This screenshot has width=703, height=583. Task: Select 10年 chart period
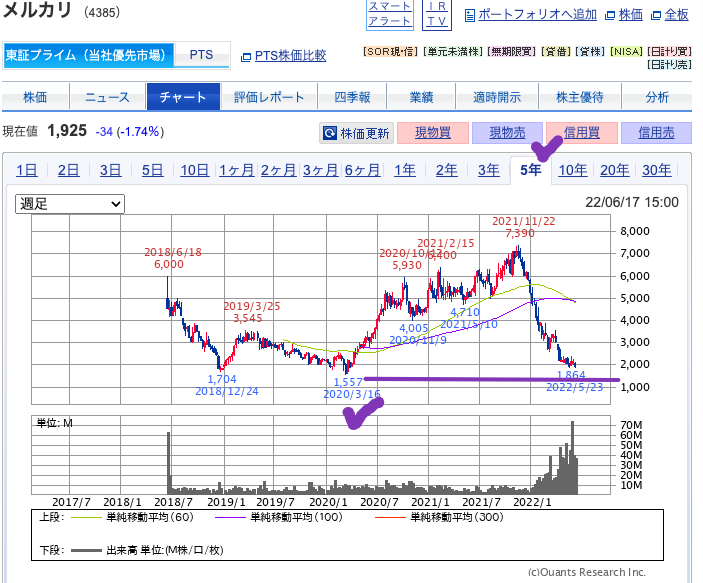coord(573,170)
